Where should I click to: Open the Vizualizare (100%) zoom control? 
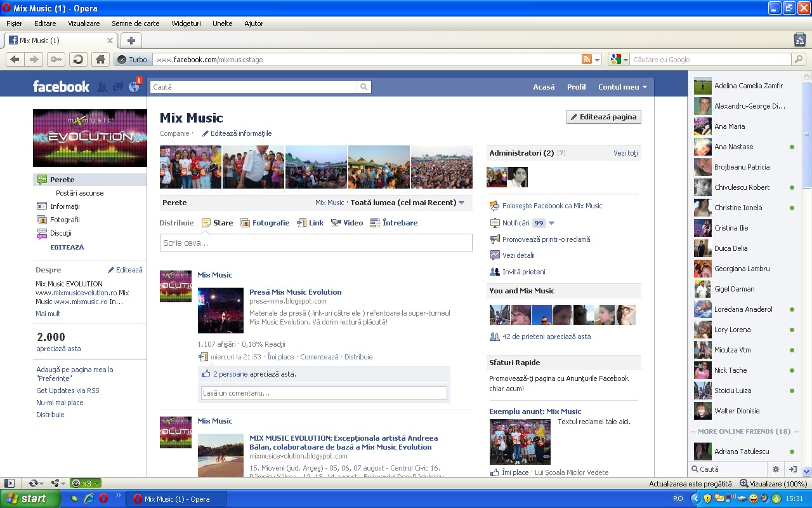(773, 483)
